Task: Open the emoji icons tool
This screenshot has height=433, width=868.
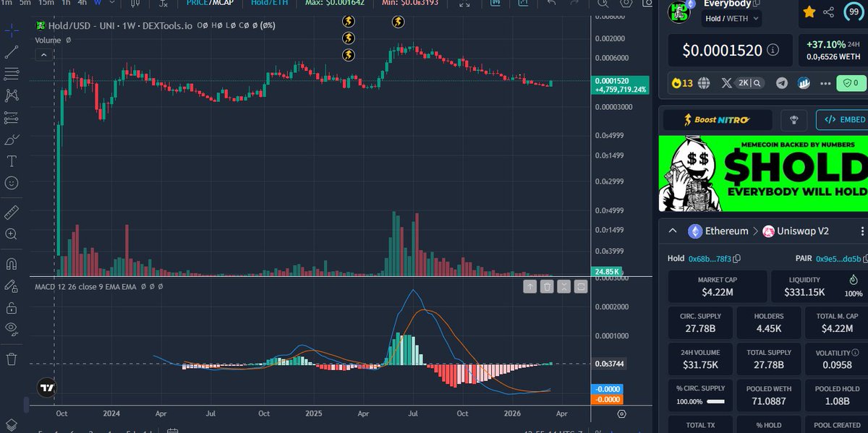Action: pyautogui.click(x=11, y=183)
